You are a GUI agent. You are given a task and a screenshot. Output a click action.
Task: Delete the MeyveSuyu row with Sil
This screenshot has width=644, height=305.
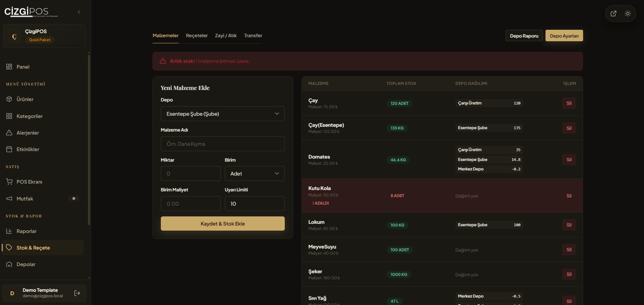(x=569, y=250)
